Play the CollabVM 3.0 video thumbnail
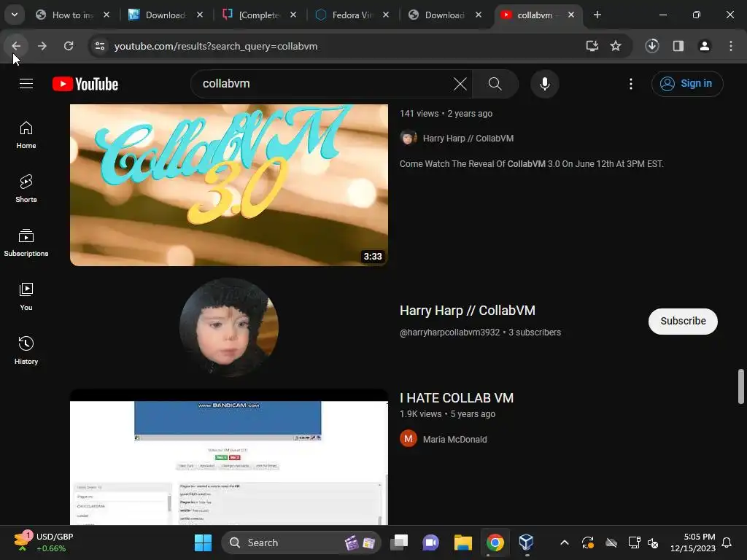This screenshot has height=560, width=747. (x=228, y=184)
